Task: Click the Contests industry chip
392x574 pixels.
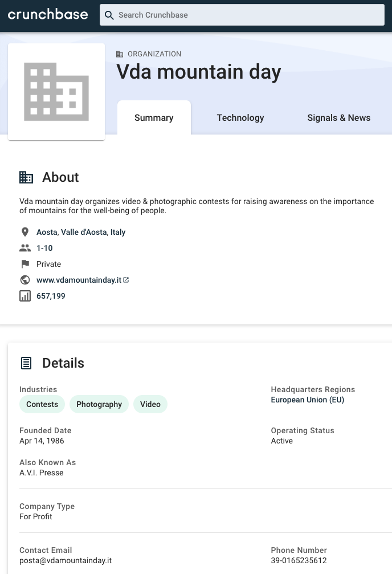Action: click(x=42, y=404)
